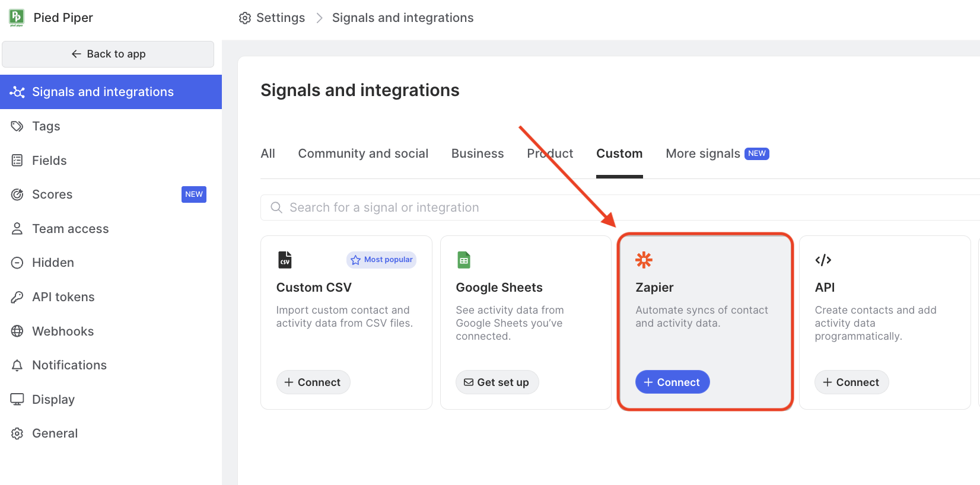The height and width of the screenshot is (485, 980).
Task: Click the Webhooks globe icon
Action: point(17,331)
